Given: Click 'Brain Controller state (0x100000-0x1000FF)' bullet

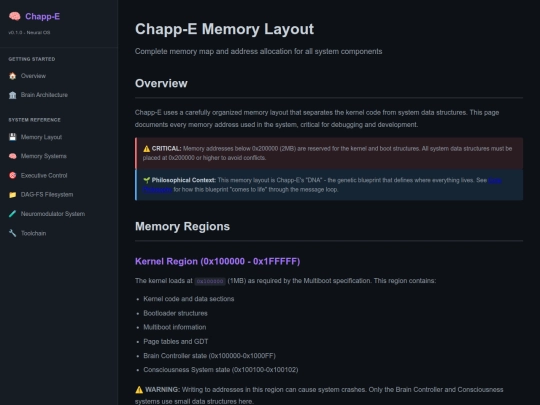Looking at the screenshot, I should (x=209, y=356).
